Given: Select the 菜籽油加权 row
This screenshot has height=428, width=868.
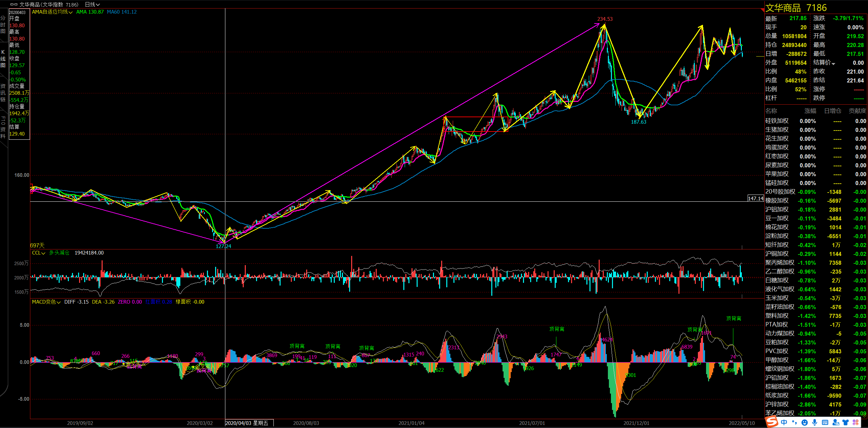Looking at the screenshot, I should tap(816, 307).
